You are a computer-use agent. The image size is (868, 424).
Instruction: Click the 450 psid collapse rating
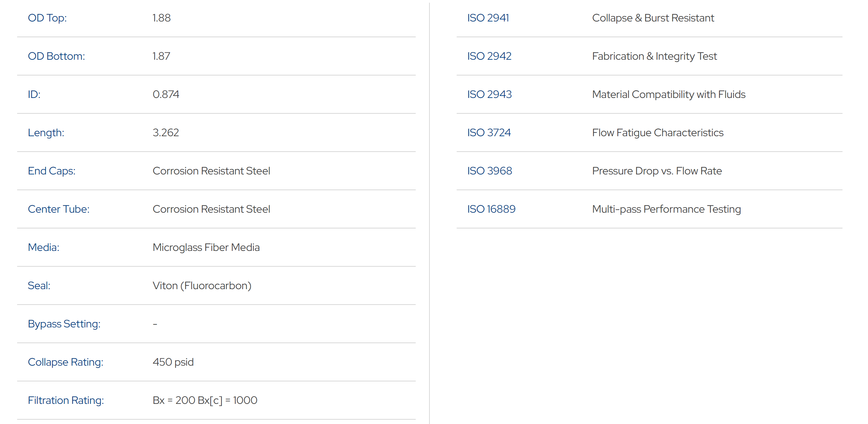173,362
